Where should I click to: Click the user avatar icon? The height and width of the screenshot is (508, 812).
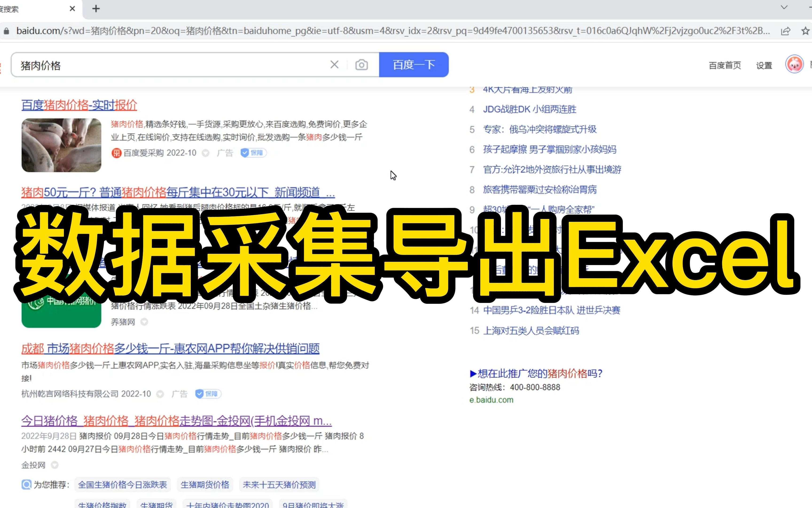click(x=794, y=64)
